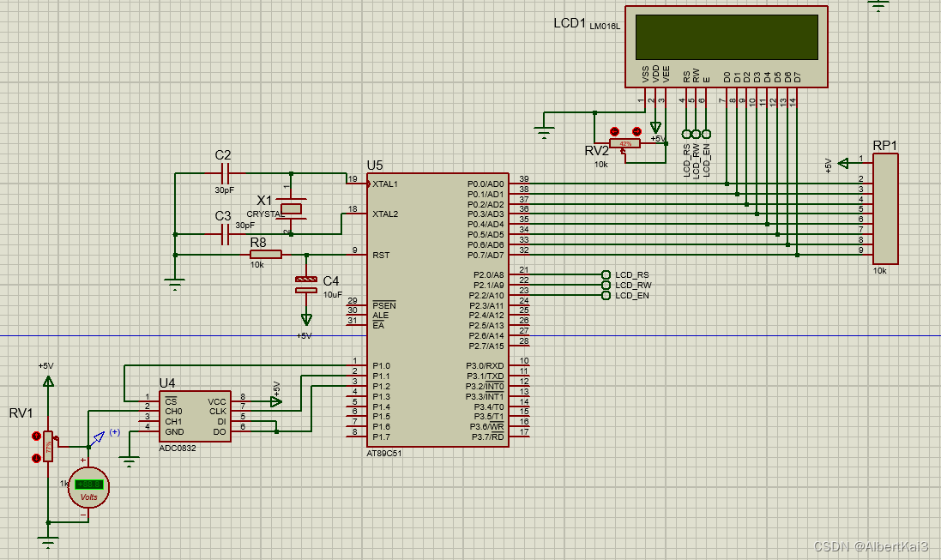Click RV2 left red adjust button
The height and width of the screenshot is (560, 941).
[614, 131]
